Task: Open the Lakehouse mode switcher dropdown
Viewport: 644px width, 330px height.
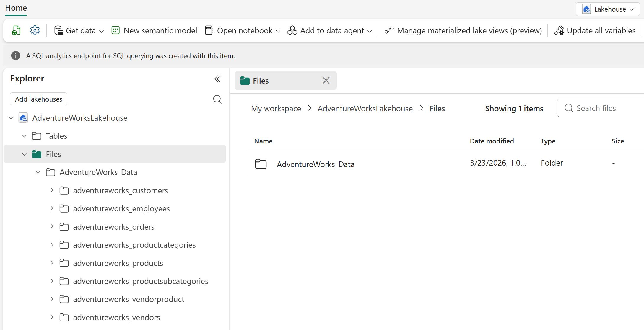Action: [x=608, y=9]
